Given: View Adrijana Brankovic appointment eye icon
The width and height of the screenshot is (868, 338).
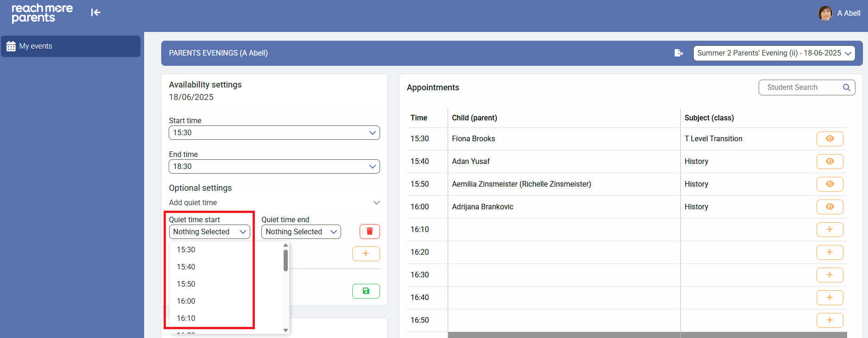Looking at the screenshot, I should pyautogui.click(x=829, y=207).
